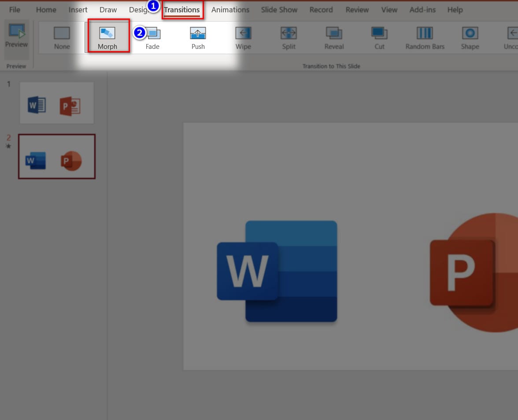Apply the Wipe transition
This screenshot has width=518, height=420.
[x=243, y=37]
